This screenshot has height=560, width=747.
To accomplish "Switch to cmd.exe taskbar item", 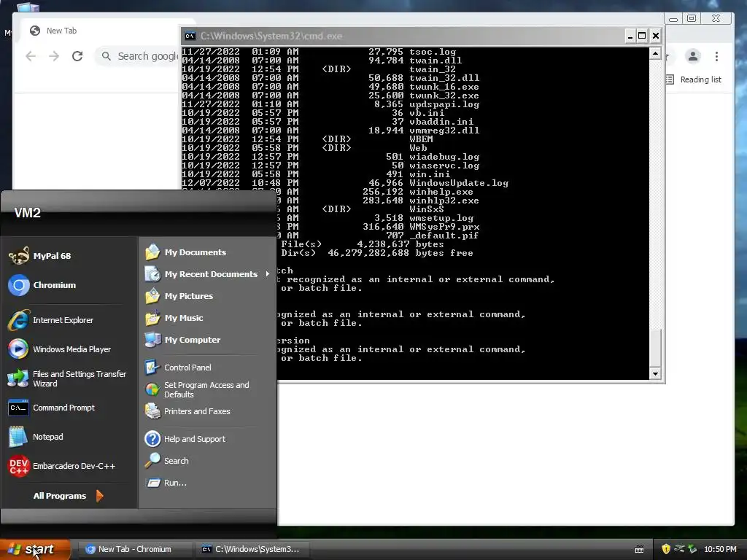I will click(x=252, y=550).
